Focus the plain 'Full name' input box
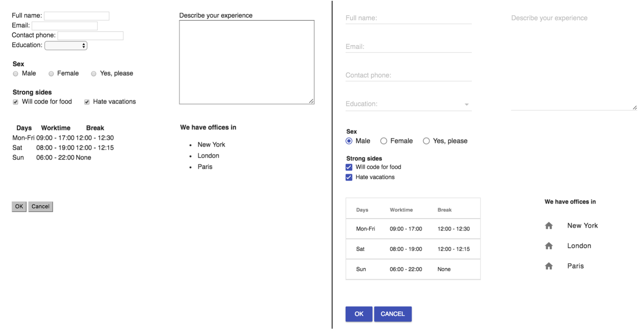The height and width of the screenshot is (331, 644). pos(76,16)
